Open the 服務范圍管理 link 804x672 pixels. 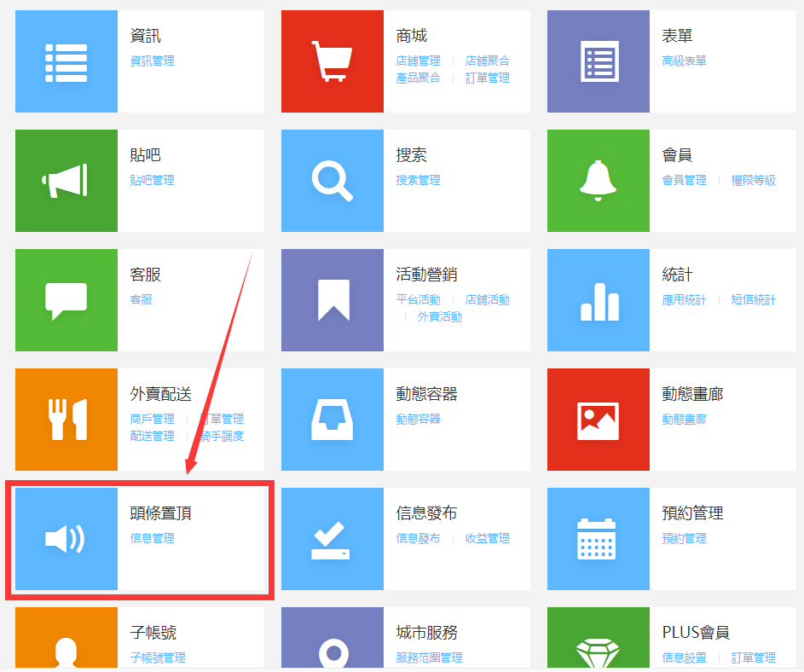(x=429, y=658)
